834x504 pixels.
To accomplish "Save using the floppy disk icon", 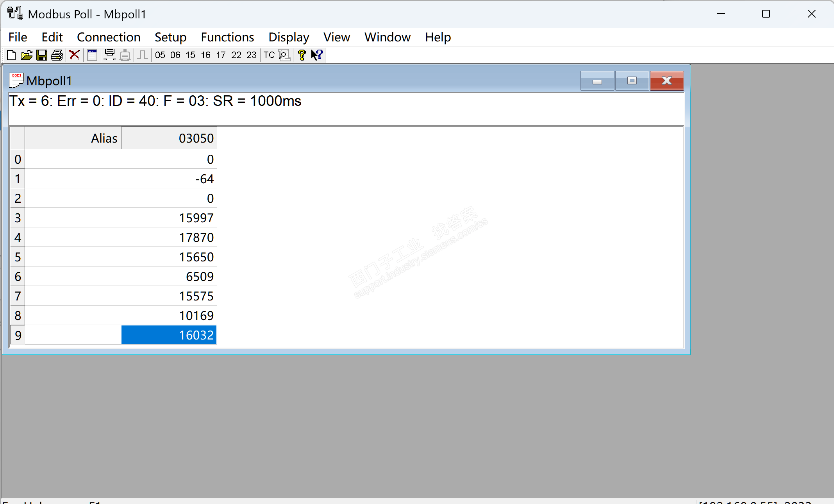I will (x=41, y=55).
